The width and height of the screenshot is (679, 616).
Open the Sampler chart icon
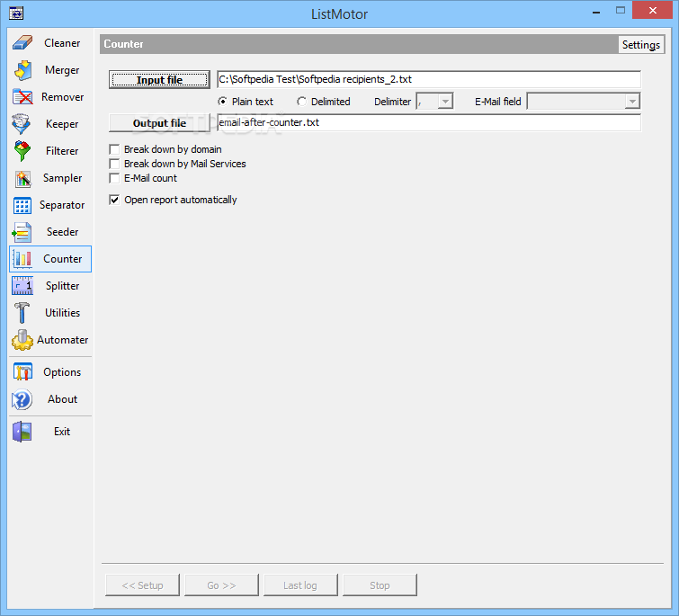22,178
